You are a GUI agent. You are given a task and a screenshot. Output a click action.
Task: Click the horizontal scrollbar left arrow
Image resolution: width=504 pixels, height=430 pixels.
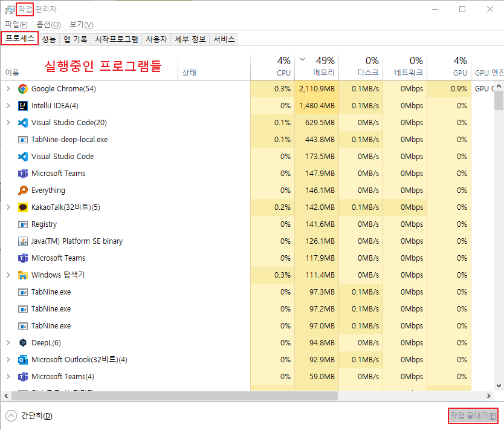pos(6,396)
